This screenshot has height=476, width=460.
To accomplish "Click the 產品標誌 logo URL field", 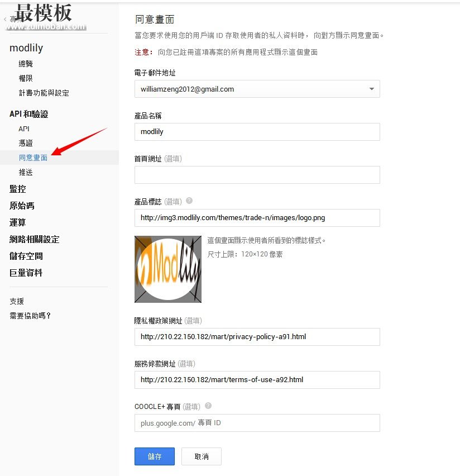I will (x=257, y=218).
